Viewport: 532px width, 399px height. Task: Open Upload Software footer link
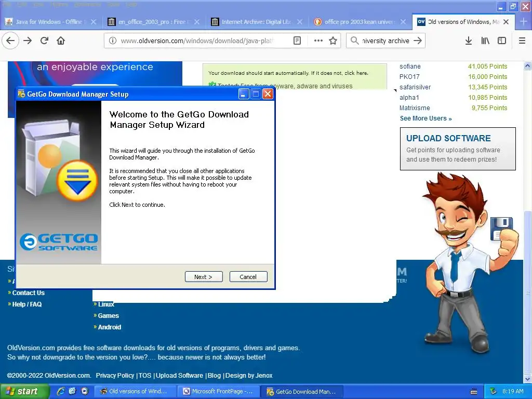[179, 376]
